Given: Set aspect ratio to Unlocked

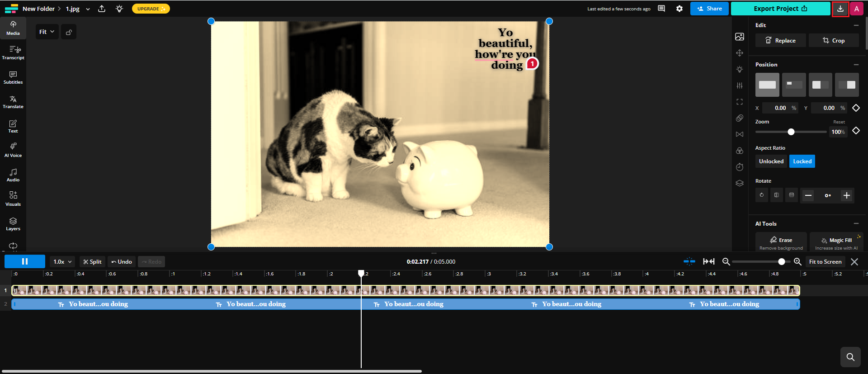Looking at the screenshot, I should click(x=771, y=161).
